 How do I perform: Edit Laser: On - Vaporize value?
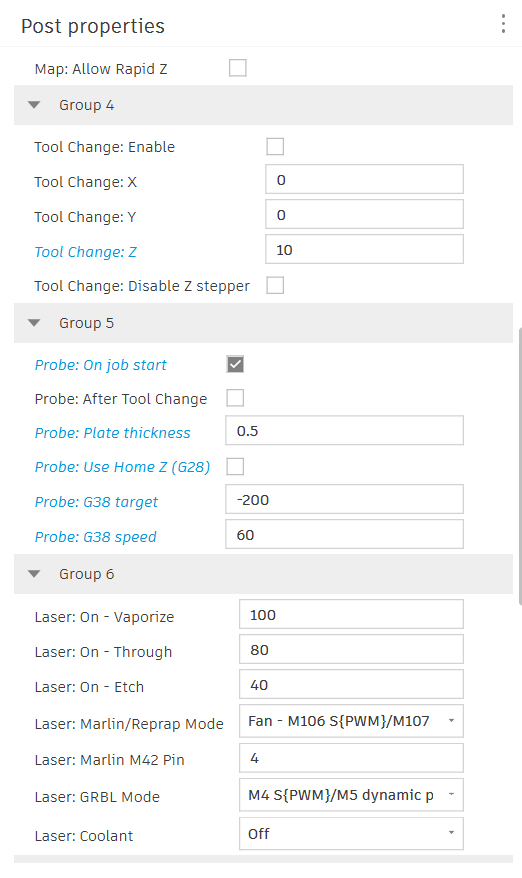(351, 614)
